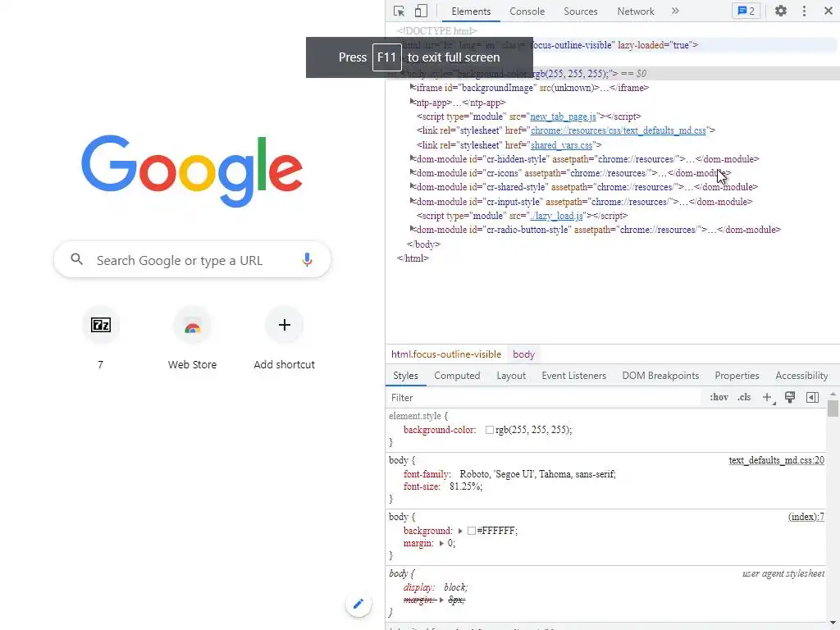Click the Add shortcut plus icon
Viewport: 840px width, 630px height.
(284, 325)
